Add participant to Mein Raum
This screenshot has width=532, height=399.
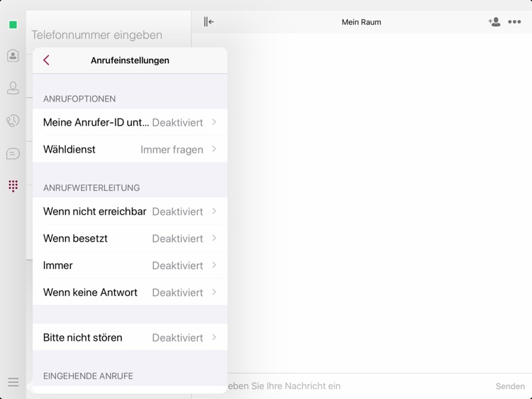(x=494, y=22)
